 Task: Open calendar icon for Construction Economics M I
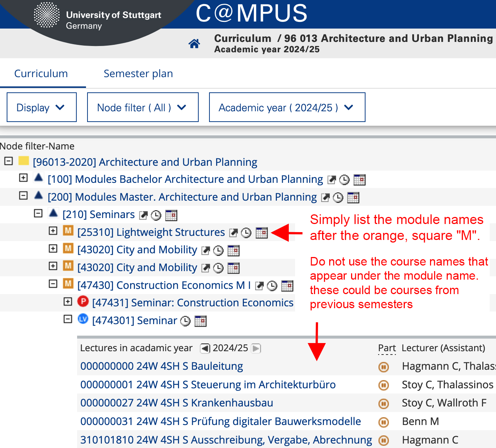tap(287, 286)
